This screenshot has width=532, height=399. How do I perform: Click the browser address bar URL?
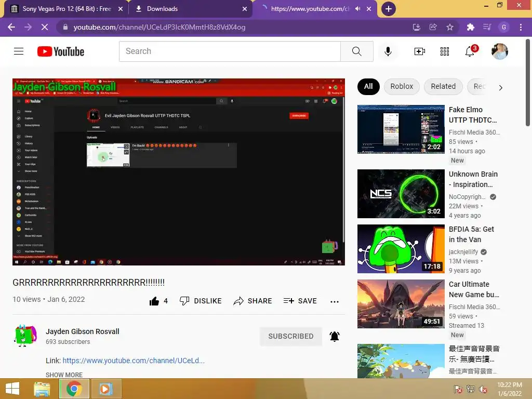(x=159, y=27)
